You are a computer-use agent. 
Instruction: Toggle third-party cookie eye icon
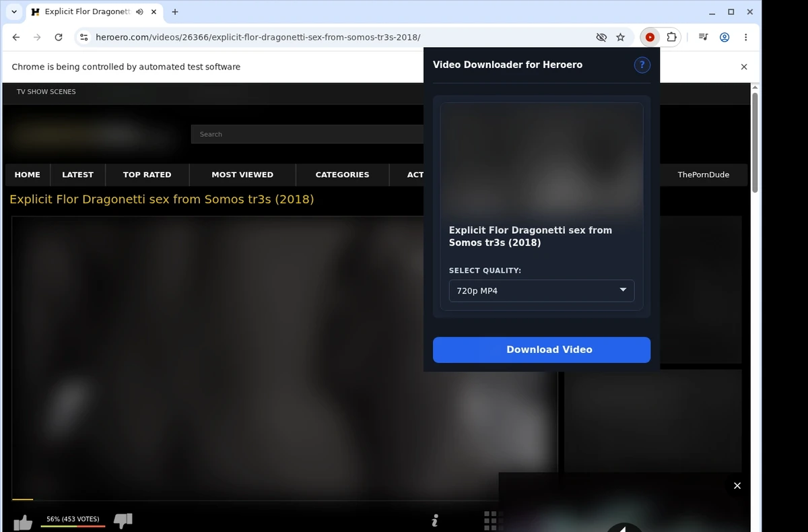pos(601,38)
